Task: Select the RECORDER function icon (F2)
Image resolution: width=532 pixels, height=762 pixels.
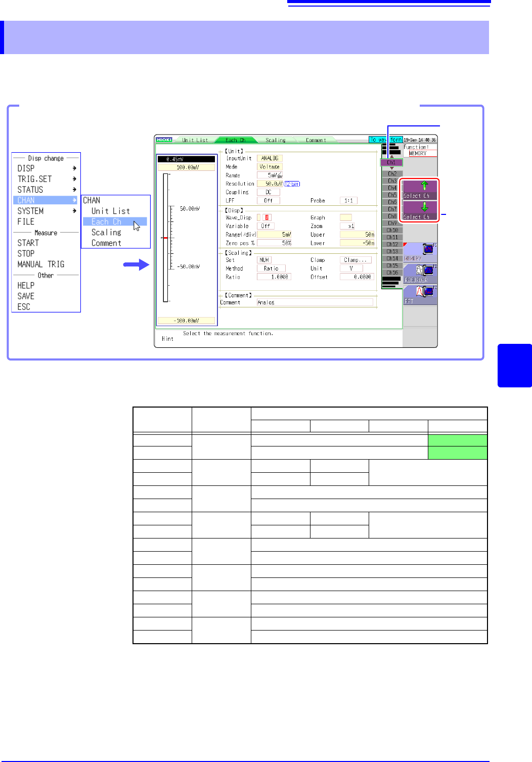Action: [x=420, y=273]
